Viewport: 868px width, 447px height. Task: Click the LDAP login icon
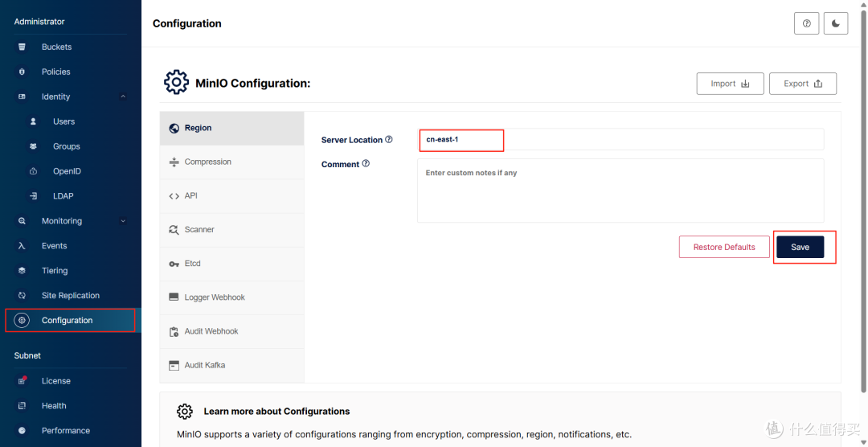33,196
